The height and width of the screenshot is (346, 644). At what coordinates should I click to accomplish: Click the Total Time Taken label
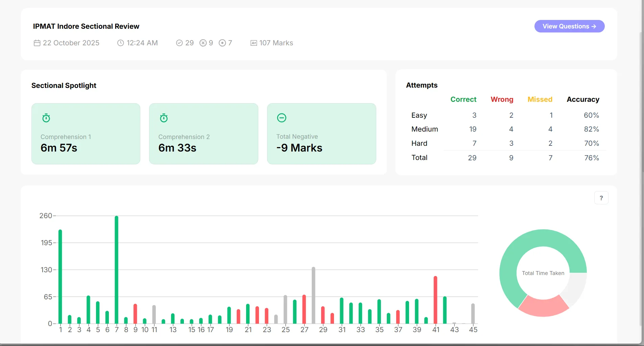point(543,273)
